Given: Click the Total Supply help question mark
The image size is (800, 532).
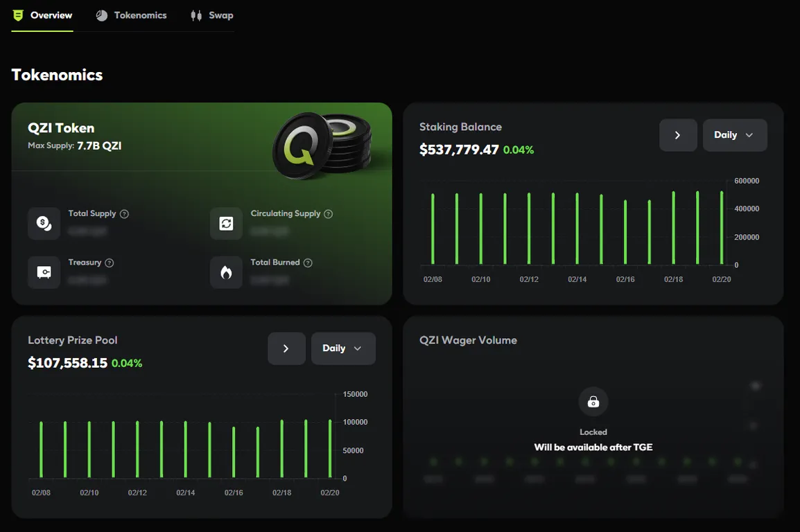Looking at the screenshot, I should click(124, 214).
